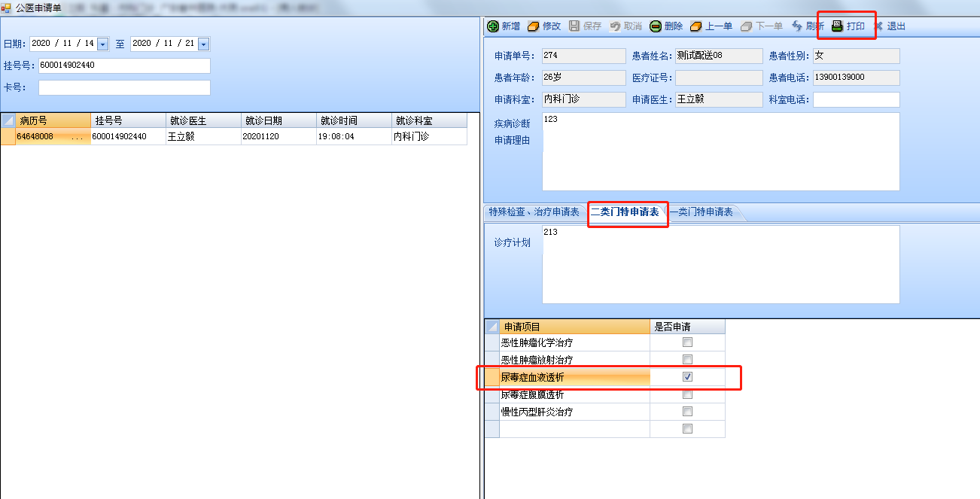Click the 患者姓名 field 测试配送08

[x=719, y=56]
